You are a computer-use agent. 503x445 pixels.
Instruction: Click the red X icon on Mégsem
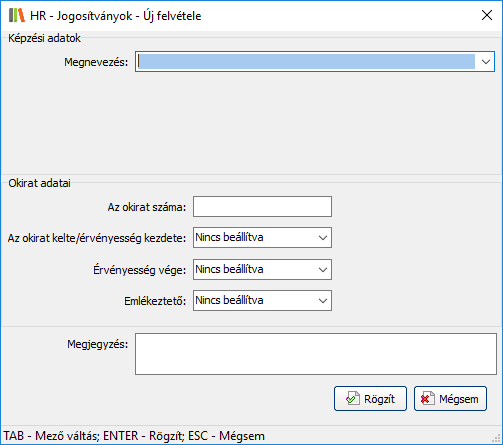427,398
